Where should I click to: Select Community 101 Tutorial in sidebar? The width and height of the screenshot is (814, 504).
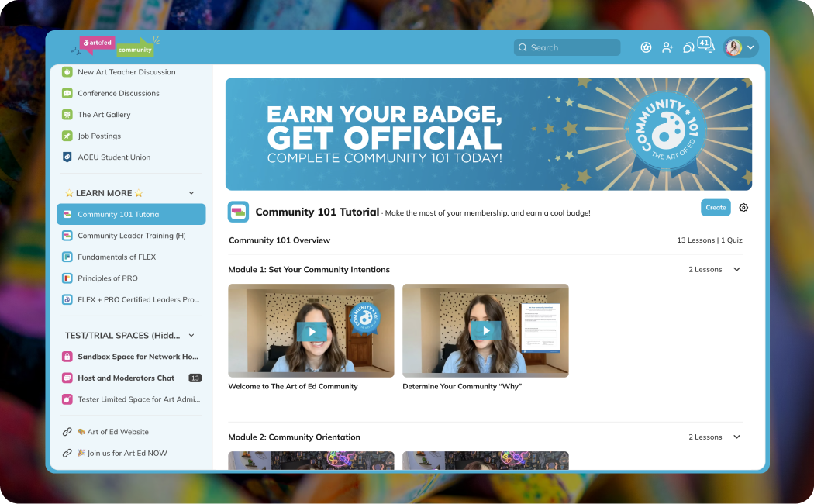click(x=131, y=214)
